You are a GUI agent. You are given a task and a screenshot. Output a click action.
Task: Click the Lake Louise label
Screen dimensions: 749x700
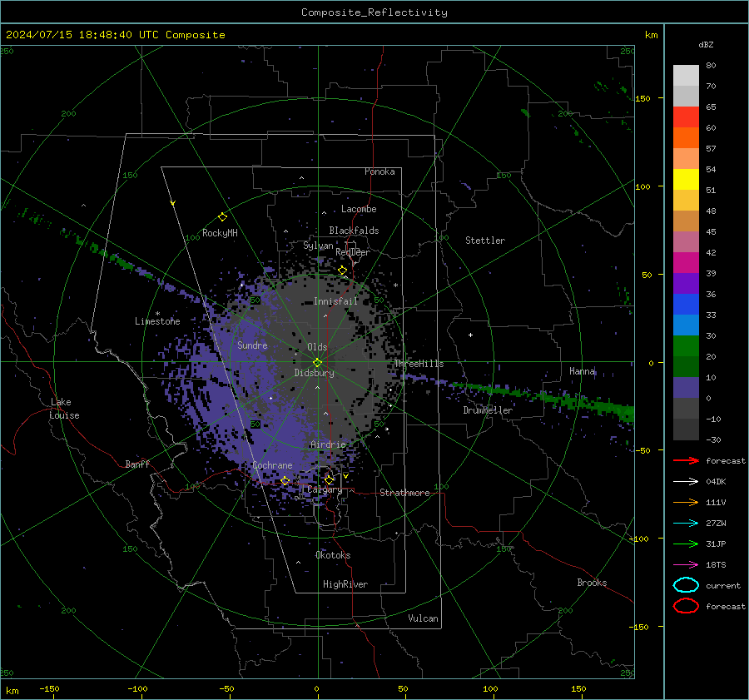[x=64, y=409]
